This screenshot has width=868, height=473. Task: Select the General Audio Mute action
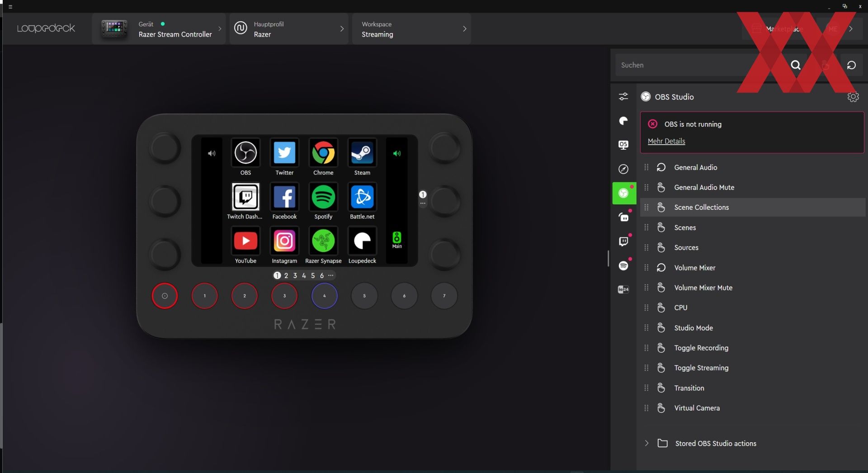point(752,187)
